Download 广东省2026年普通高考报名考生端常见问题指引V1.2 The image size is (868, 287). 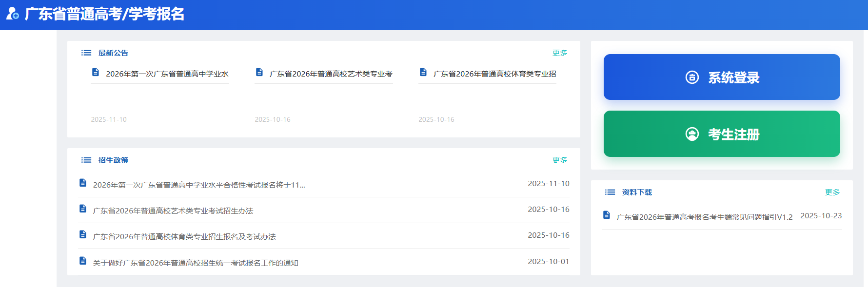(x=704, y=217)
